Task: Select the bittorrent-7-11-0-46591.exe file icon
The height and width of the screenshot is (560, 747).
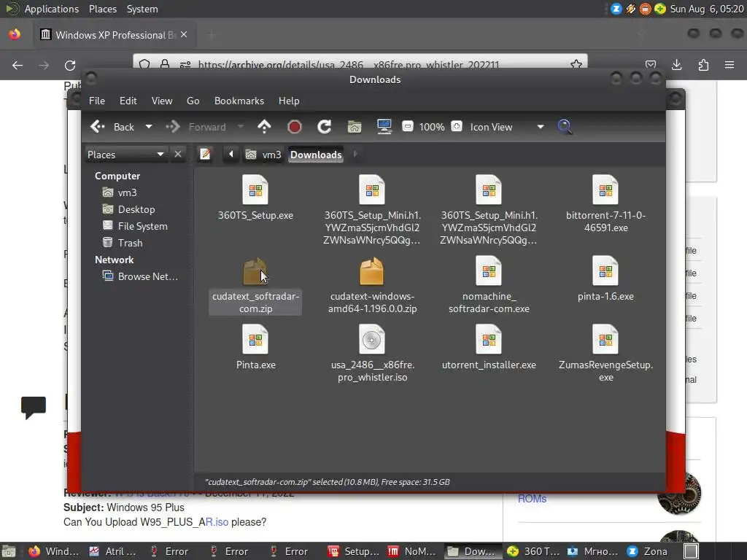Action: click(605, 190)
